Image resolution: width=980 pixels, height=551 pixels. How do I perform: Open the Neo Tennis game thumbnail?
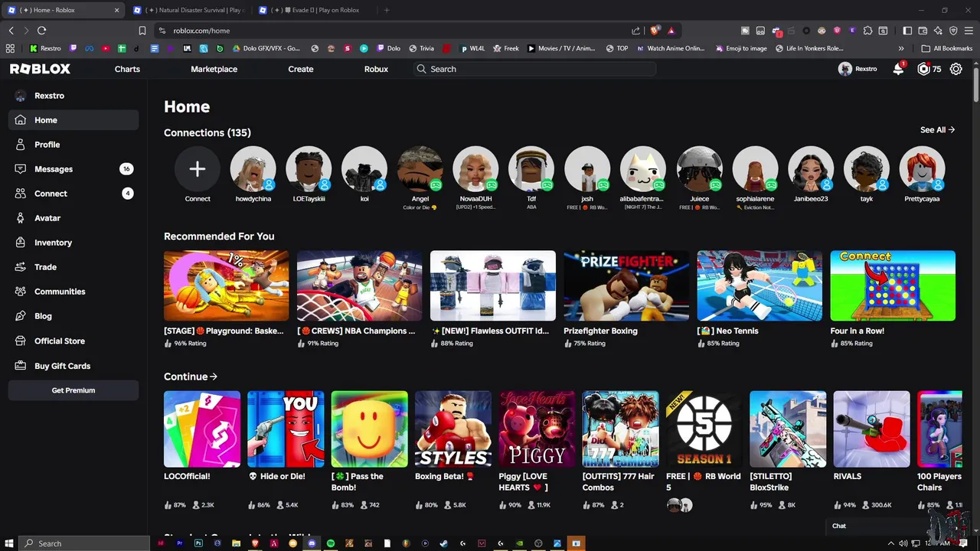tap(759, 285)
